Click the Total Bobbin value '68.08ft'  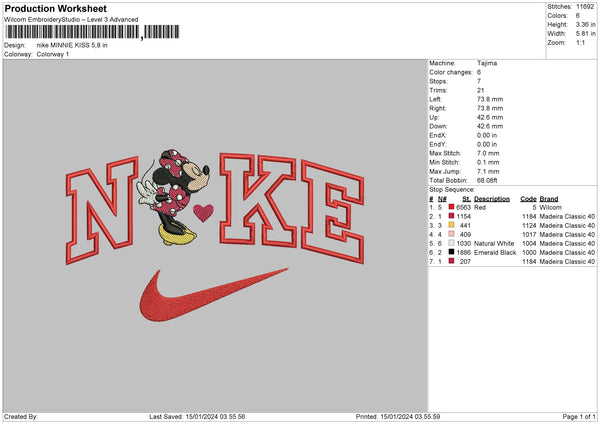click(487, 180)
